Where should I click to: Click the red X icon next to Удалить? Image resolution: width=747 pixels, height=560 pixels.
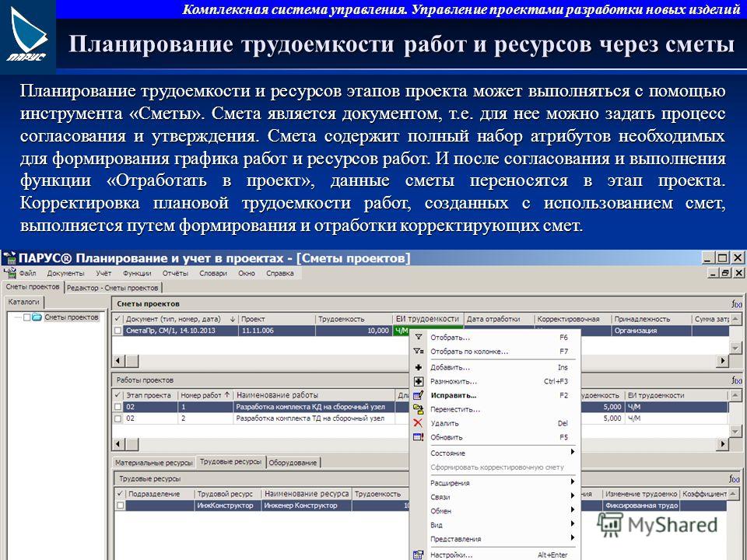tap(419, 423)
